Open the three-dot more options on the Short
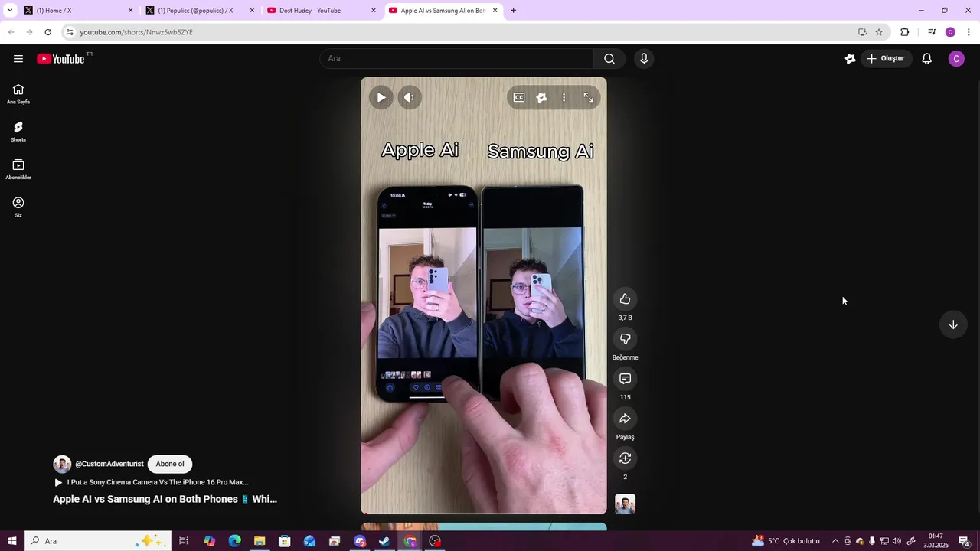 (564, 97)
